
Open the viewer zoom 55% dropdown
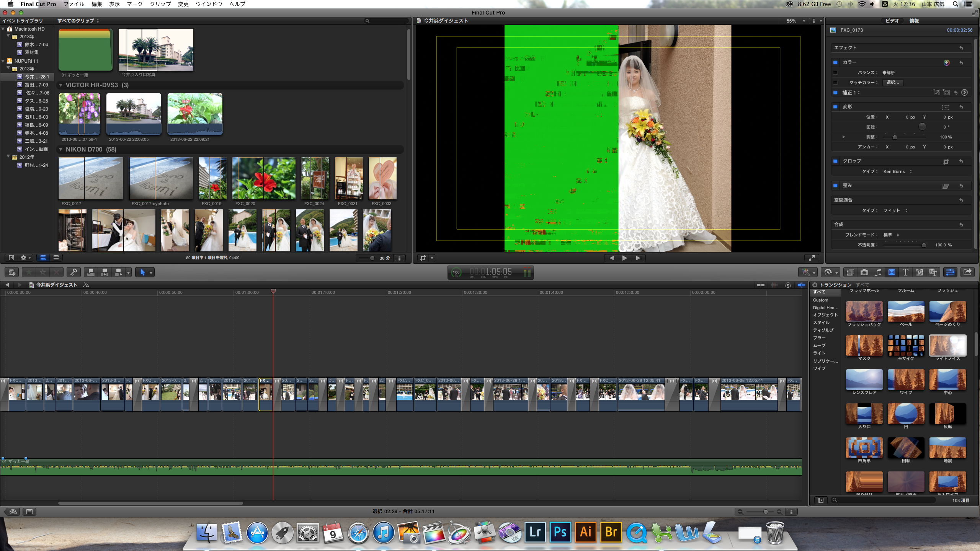coord(796,21)
